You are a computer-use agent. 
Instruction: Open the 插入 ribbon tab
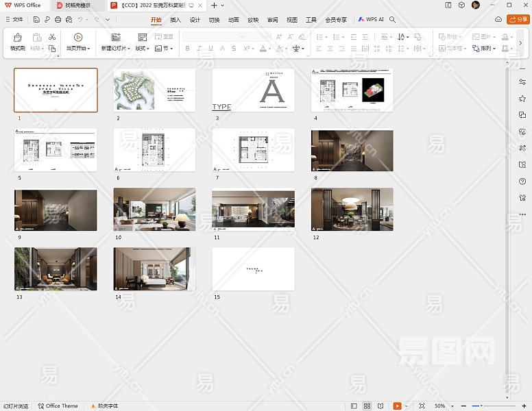coord(176,20)
